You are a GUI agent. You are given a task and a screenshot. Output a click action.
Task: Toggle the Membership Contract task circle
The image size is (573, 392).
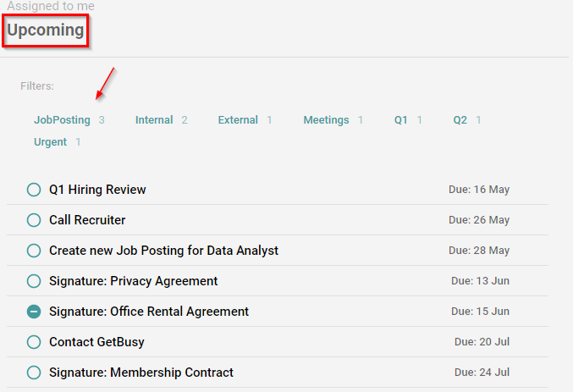(34, 373)
